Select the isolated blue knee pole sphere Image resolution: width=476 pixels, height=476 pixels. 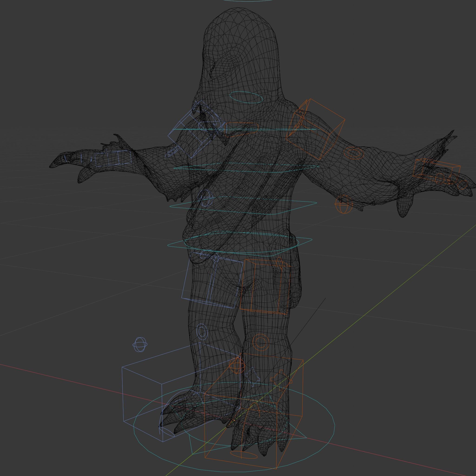click(140, 345)
